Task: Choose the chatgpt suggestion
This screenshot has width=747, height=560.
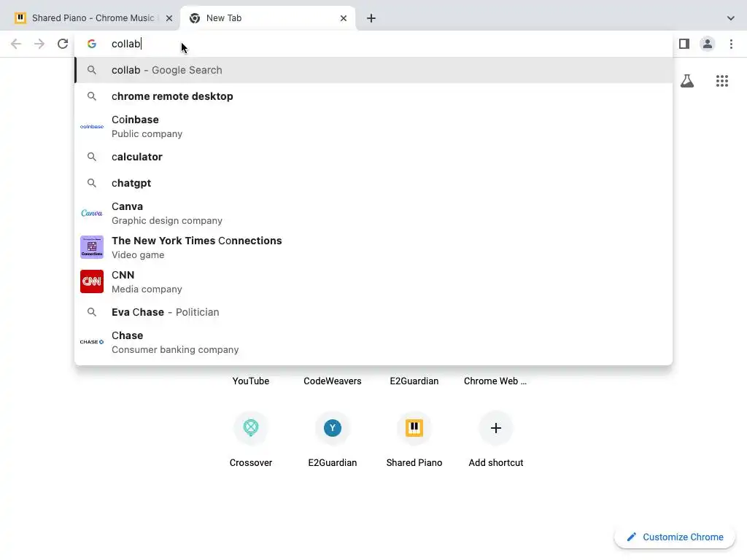Action: [x=373, y=183]
